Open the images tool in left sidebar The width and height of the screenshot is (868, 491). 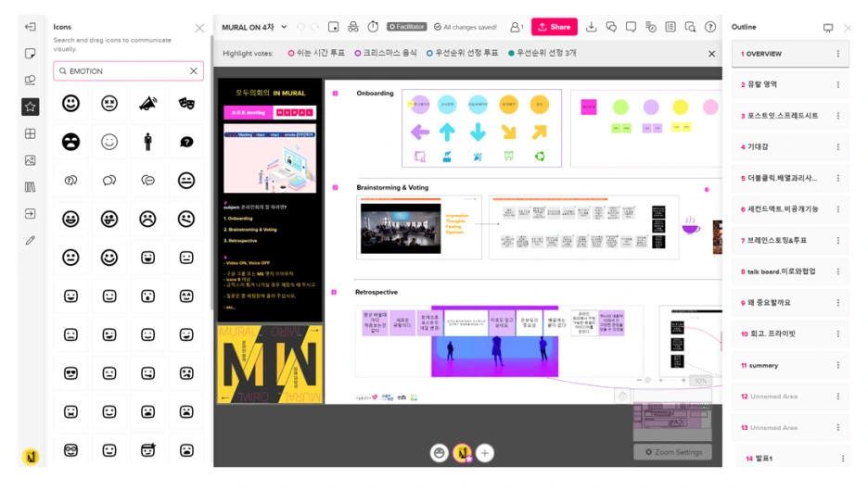pos(31,160)
